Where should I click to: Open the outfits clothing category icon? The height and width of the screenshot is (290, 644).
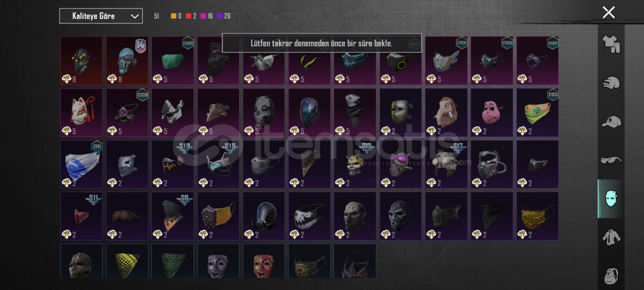click(611, 44)
